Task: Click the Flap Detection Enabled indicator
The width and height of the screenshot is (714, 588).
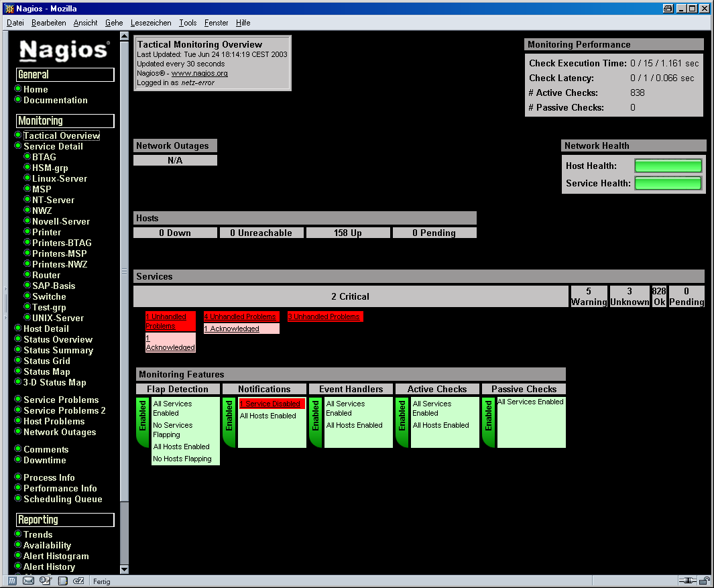Action: tap(143, 422)
